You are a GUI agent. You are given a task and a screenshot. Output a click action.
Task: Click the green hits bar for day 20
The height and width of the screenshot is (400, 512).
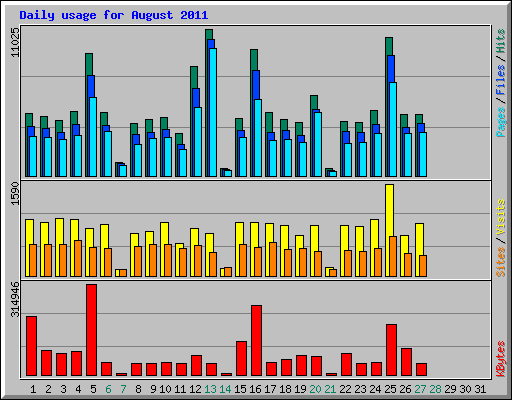click(314, 102)
